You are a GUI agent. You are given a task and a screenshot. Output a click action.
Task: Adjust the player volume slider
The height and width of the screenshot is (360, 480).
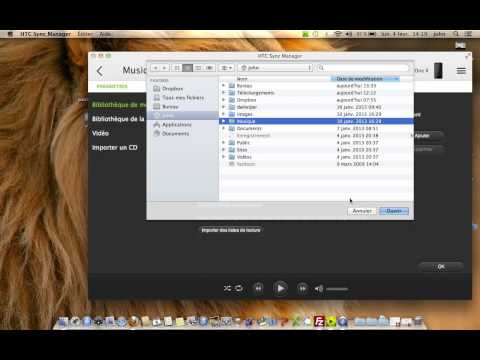pyautogui.click(x=337, y=289)
